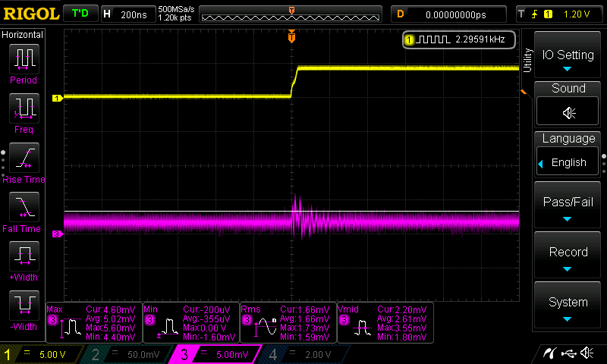The height and width of the screenshot is (364, 607).
Task: Change Language from English
Action: pyautogui.click(x=568, y=162)
